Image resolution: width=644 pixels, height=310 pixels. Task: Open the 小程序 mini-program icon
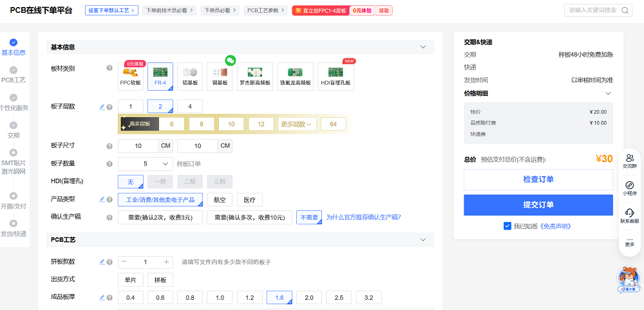(x=630, y=188)
